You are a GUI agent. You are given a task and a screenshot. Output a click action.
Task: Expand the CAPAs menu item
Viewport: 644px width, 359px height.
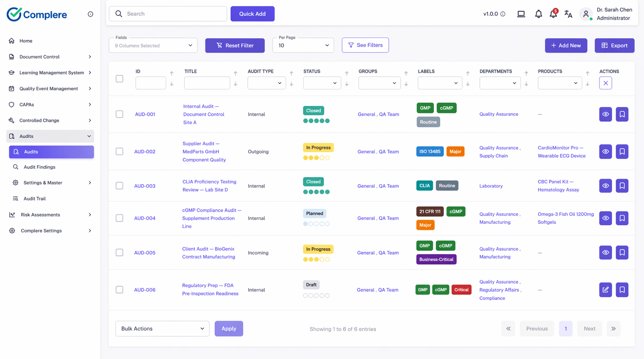click(x=50, y=104)
